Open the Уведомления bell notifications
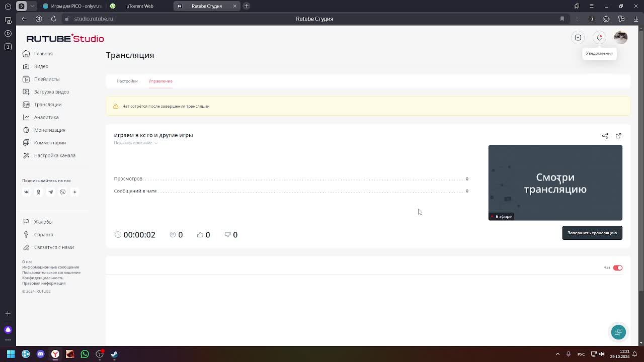 click(599, 38)
